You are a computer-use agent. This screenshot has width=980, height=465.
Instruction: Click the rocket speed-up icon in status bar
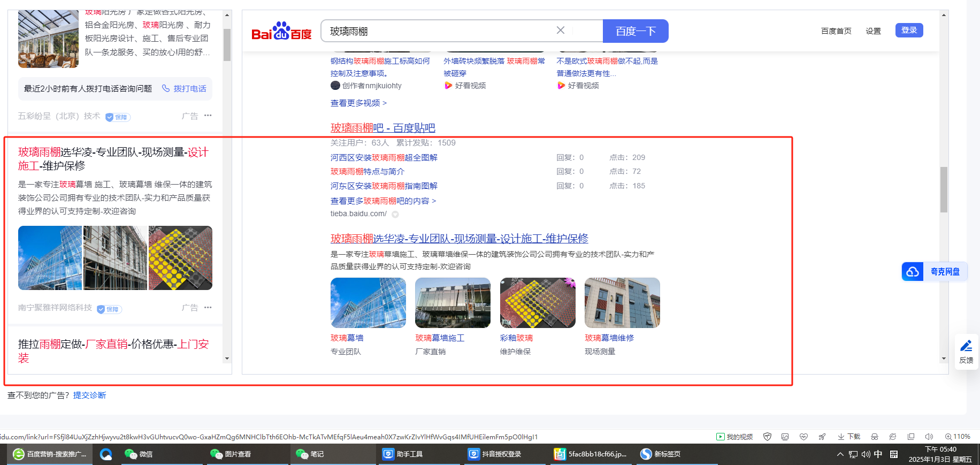coord(822,437)
